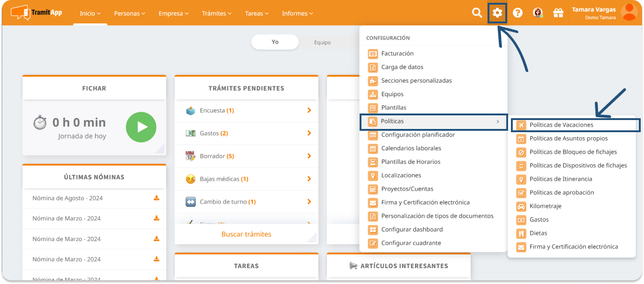
Task: Choose Calendarios laborales menu entry
Action: coord(411,148)
